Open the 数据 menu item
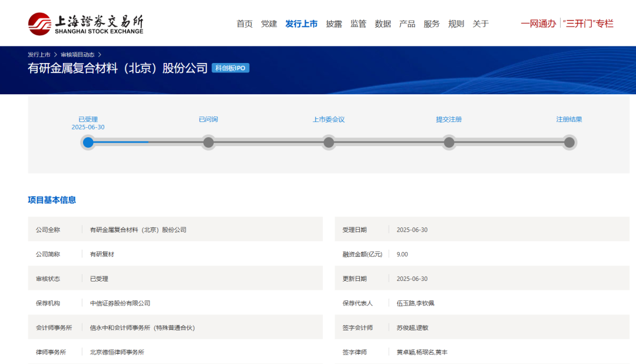636x364 pixels. (x=383, y=24)
